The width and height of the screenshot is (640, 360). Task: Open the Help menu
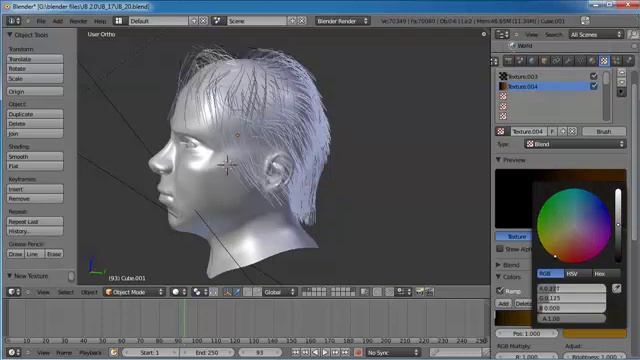click(100, 21)
